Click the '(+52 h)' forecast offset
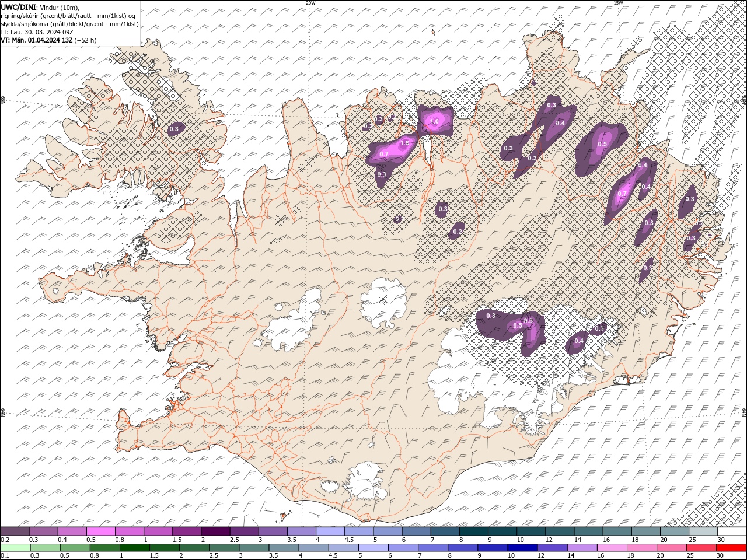747x560 pixels. 86,40
